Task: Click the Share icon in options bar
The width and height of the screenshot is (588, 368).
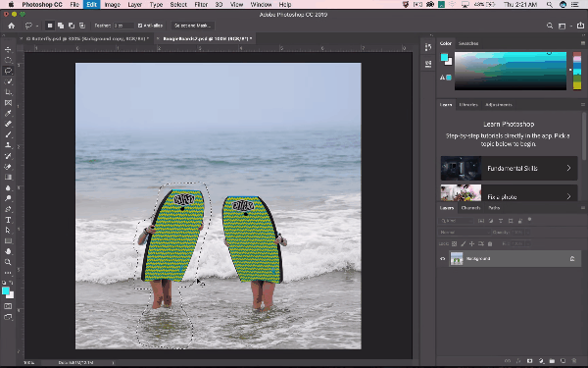Action: [580, 26]
